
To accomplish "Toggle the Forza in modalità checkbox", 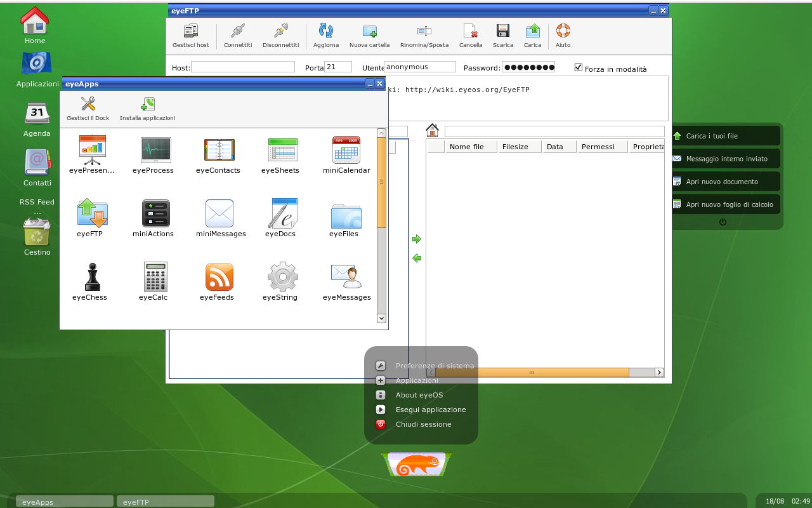I will point(578,67).
